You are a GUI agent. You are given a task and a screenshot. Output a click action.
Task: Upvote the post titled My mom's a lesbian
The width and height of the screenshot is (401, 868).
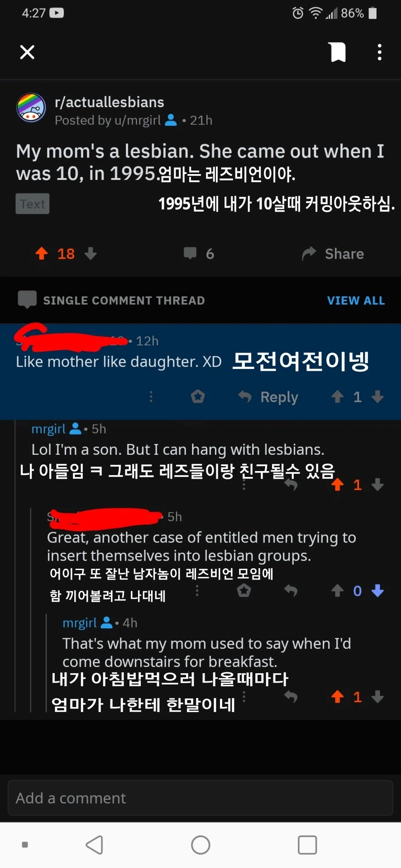[41, 254]
